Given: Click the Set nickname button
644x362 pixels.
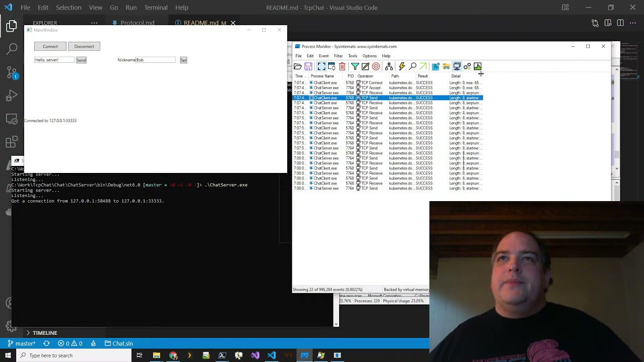Looking at the screenshot, I should coord(184,60).
